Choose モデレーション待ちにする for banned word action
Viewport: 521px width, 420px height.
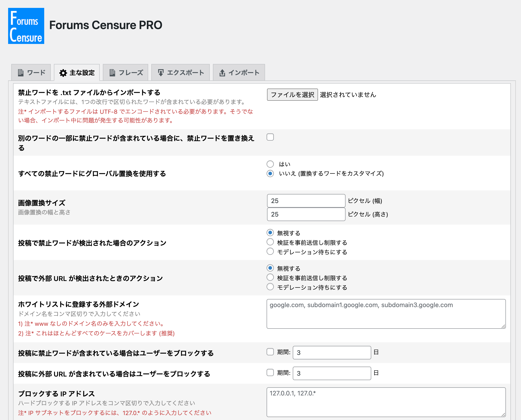(x=270, y=252)
